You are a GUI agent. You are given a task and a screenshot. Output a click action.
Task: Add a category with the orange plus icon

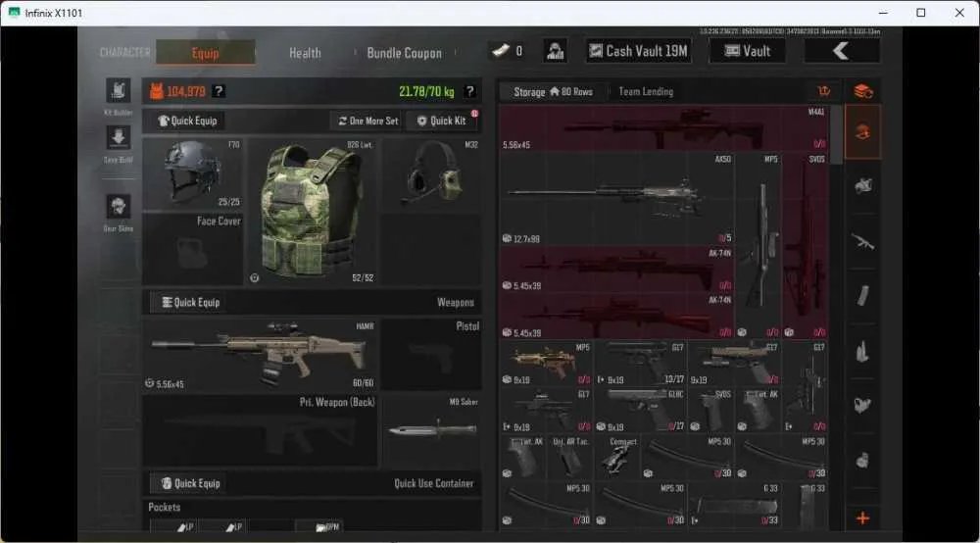pos(863,518)
